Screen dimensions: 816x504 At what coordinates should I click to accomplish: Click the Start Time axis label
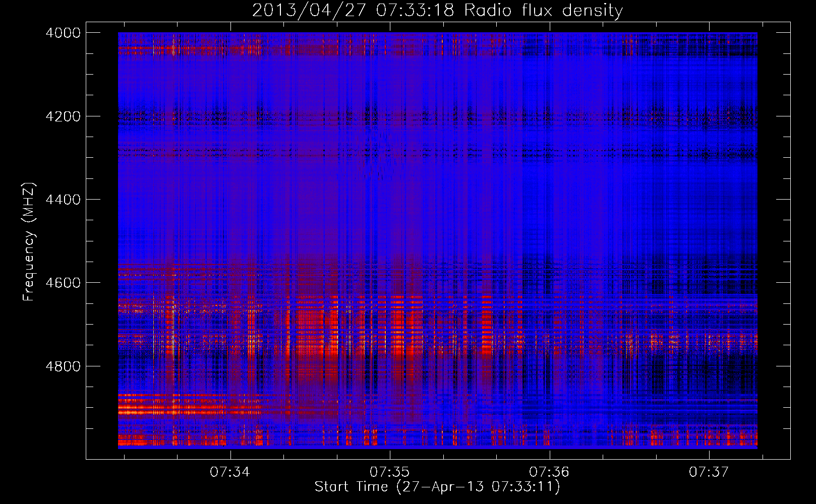click(x=437, y=487)
